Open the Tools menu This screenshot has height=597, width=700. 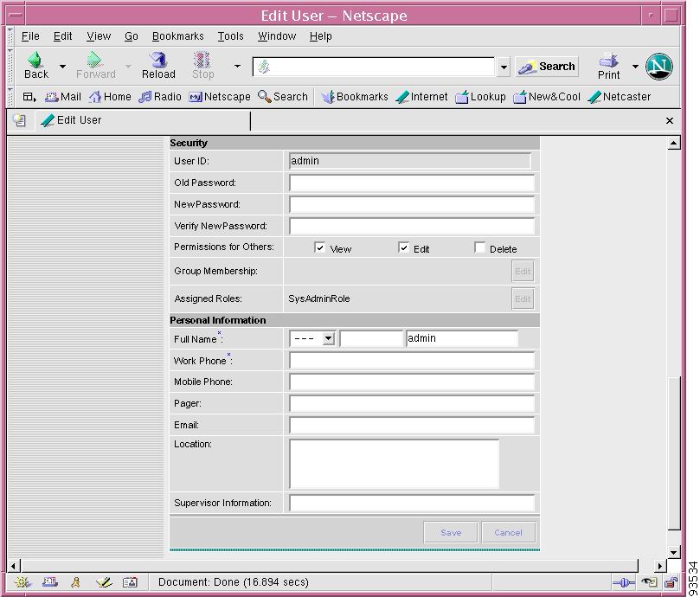point(230,36)
